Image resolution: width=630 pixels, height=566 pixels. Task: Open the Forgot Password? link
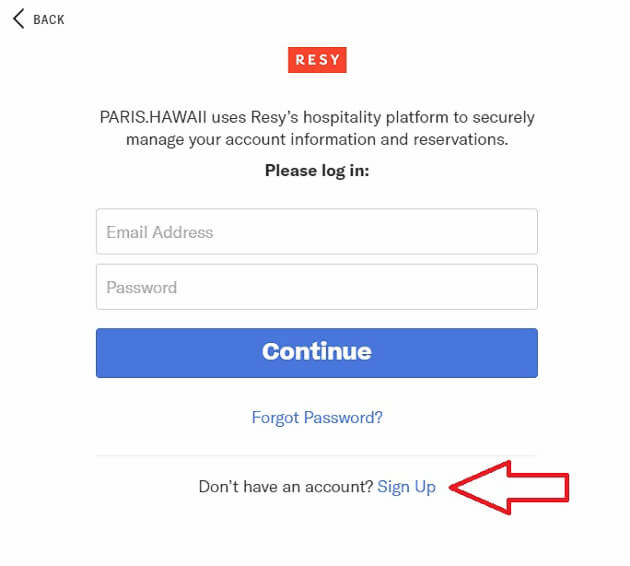click(x=317, y=418)
